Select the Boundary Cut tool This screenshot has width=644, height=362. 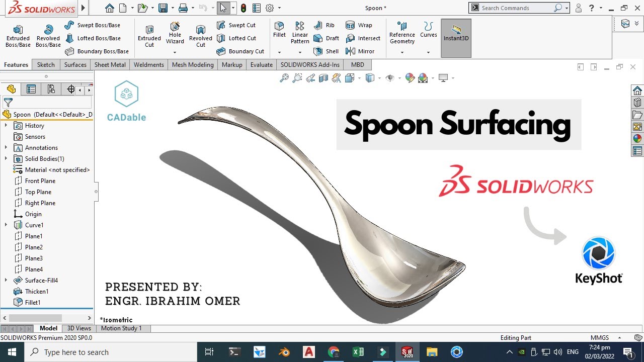[240, 51]
